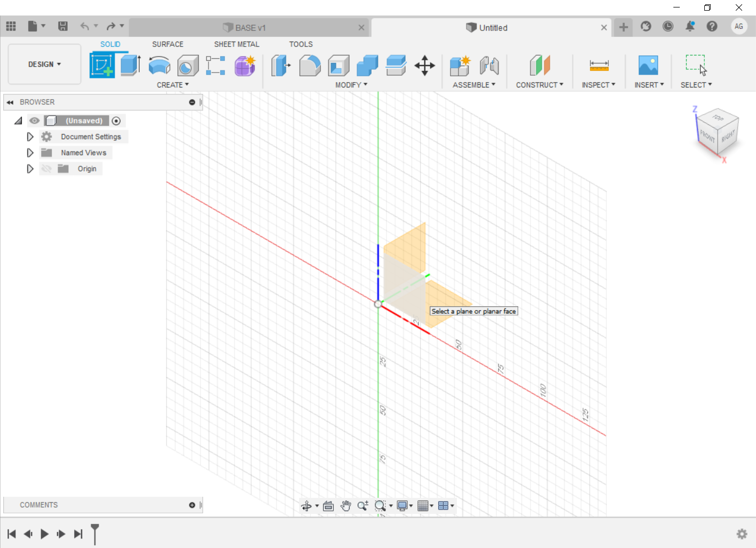Activate the Unsaved component radio button
Viewport: 756px width, 548px height.
[x=116, y=121]
